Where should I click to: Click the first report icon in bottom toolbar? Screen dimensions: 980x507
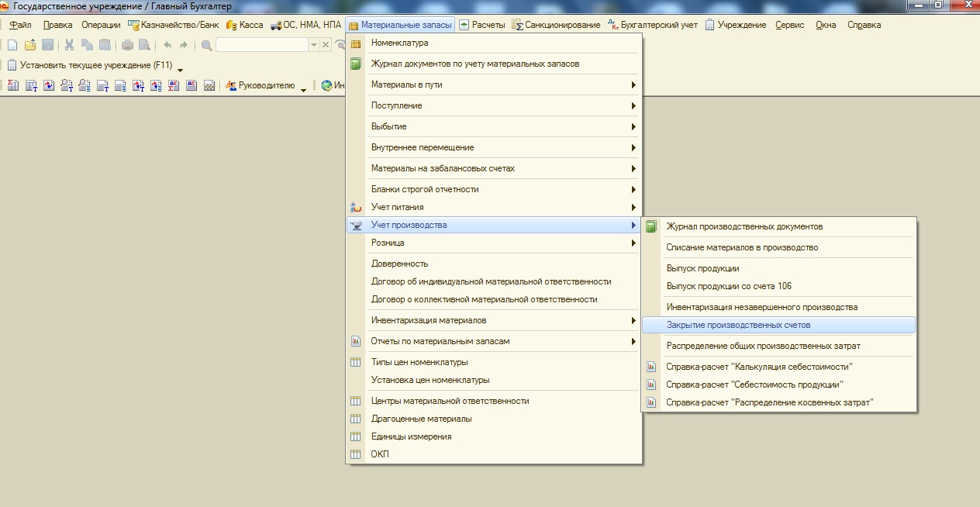[12, 85]
